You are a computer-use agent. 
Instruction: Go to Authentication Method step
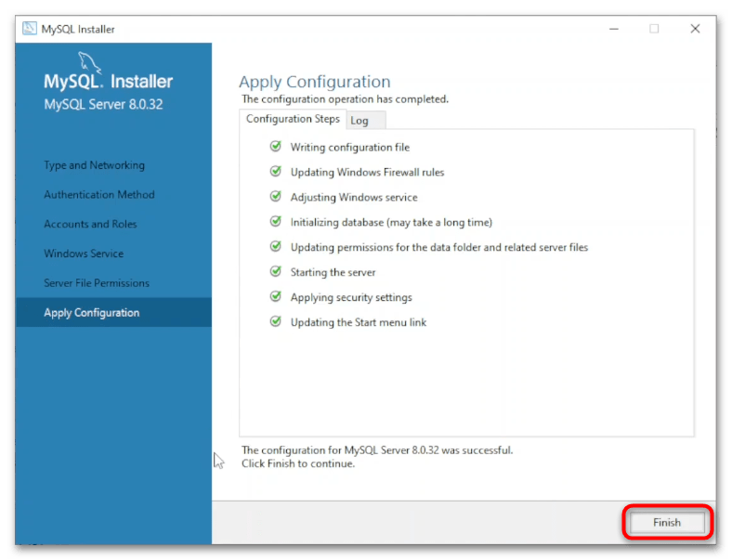tap(99, 195)
